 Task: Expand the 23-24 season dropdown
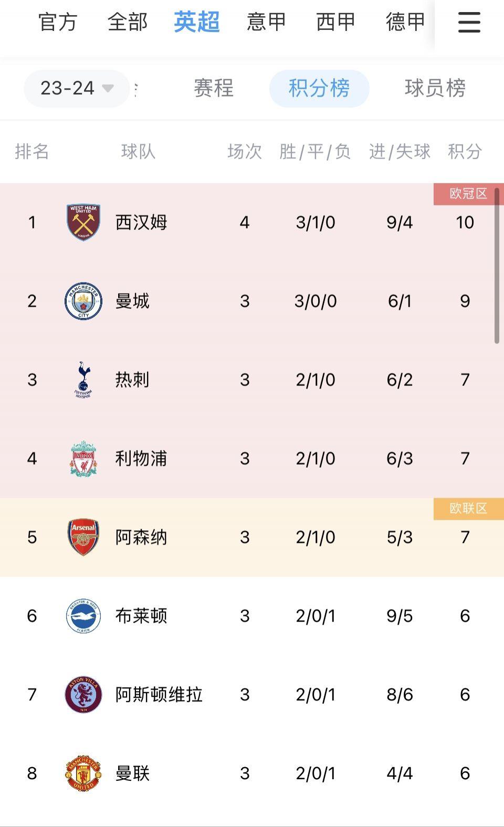pos(77,88)
